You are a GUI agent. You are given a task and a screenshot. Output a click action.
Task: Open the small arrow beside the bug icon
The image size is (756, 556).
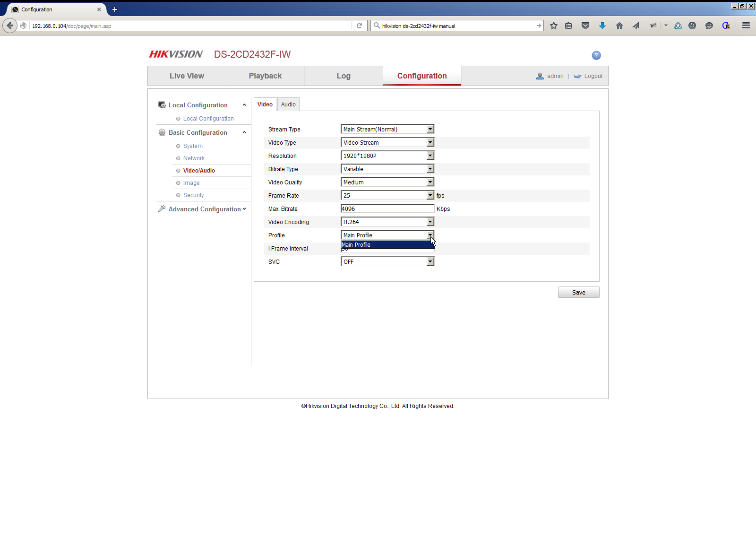pos(666,26)
